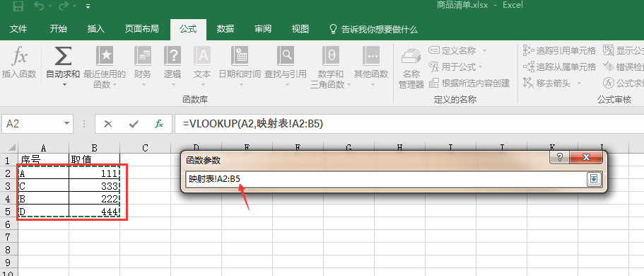Expand the 定义名称 dropdown arrow
This screenshot has width=644, height=276.
click(x=484, y=50)
